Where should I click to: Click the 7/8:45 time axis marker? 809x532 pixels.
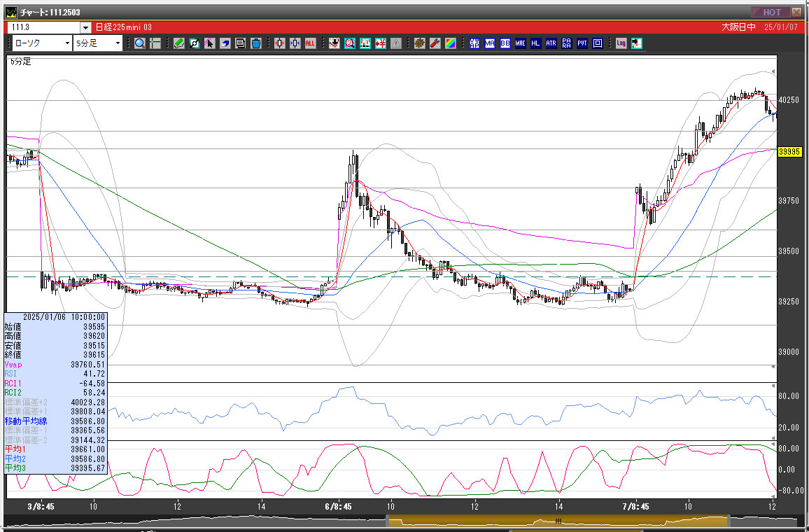point(635,507)
